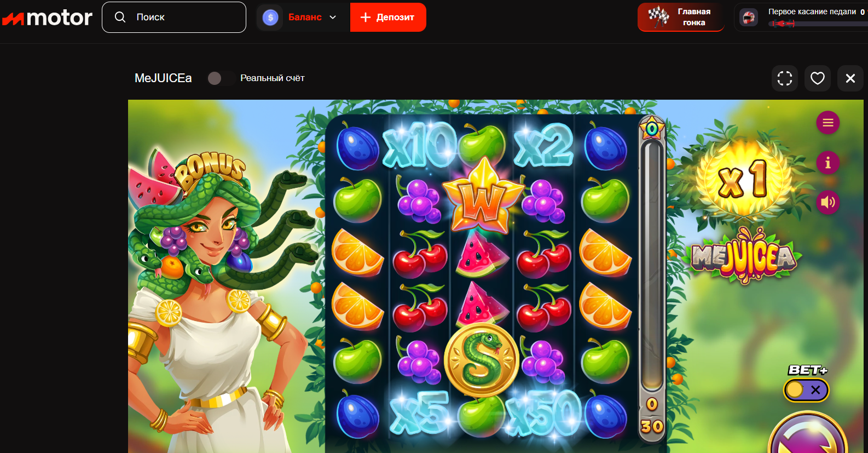Toggle the BET+ switch
This screenshot has height=453, width=868.
807,390
